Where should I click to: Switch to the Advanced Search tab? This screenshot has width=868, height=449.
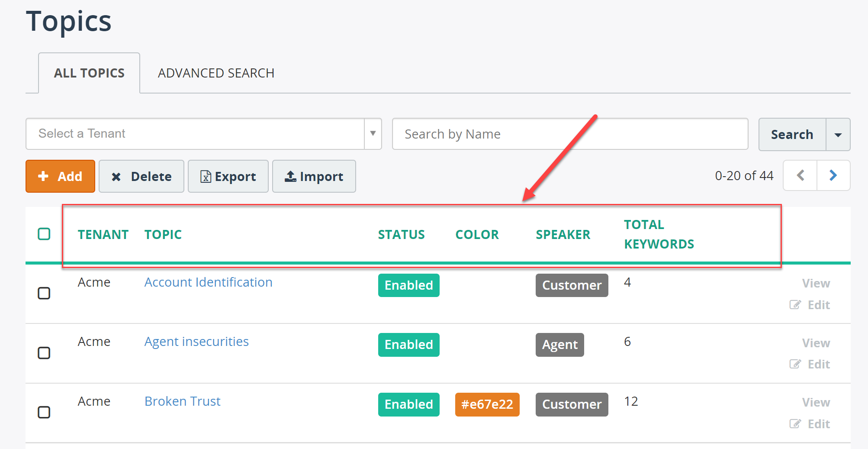point(216,73)
